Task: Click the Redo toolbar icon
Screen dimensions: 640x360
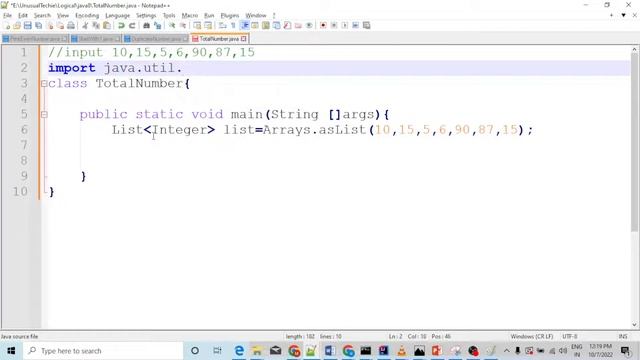Action: (x=132, y=25)
